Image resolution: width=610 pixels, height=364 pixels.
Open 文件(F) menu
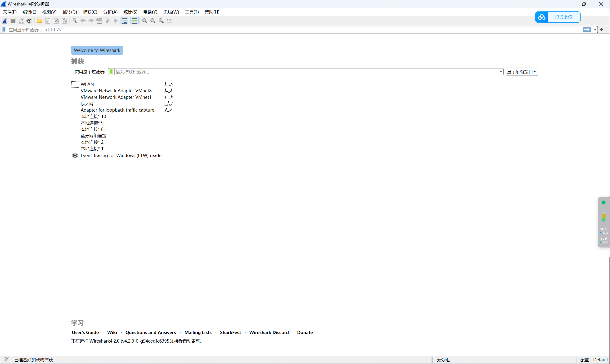tap(10, 12)
